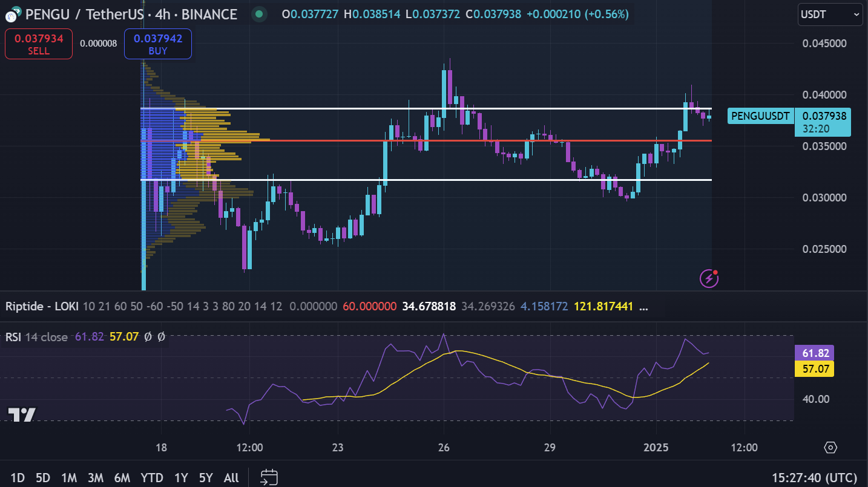Click the blue BUY price button
The image size is (868, 487).
[x=158, y=44]
